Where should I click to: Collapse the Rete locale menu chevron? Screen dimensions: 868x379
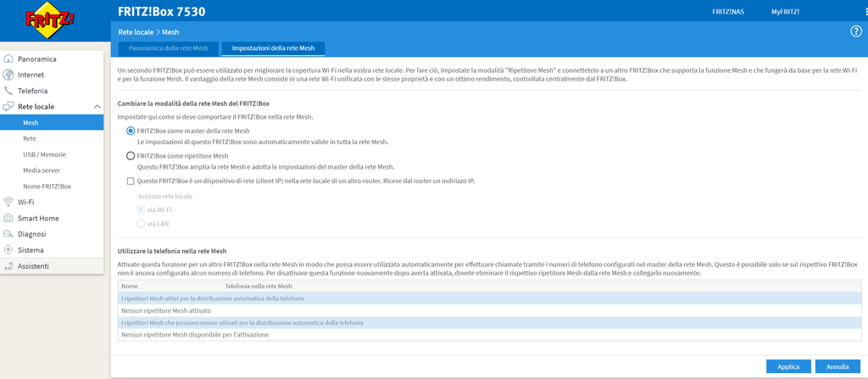pos(97,106)
